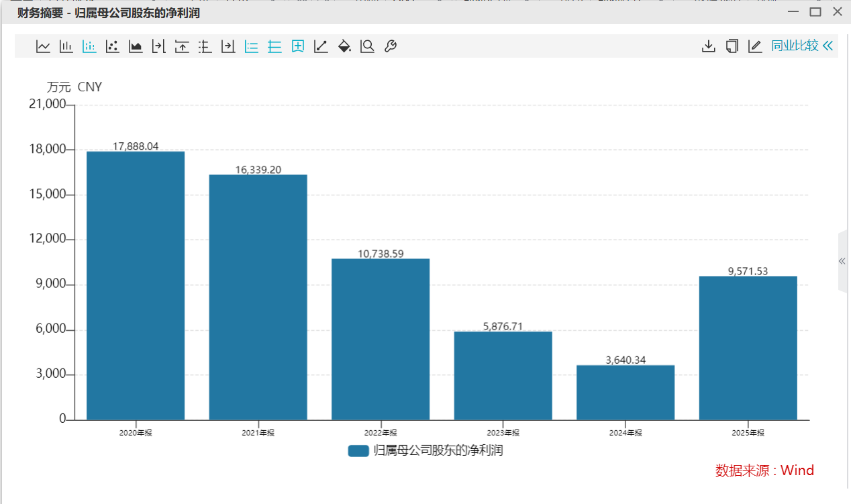Select the trend line tool icon
Screen dimensions: 851x504
click(321, 46)
